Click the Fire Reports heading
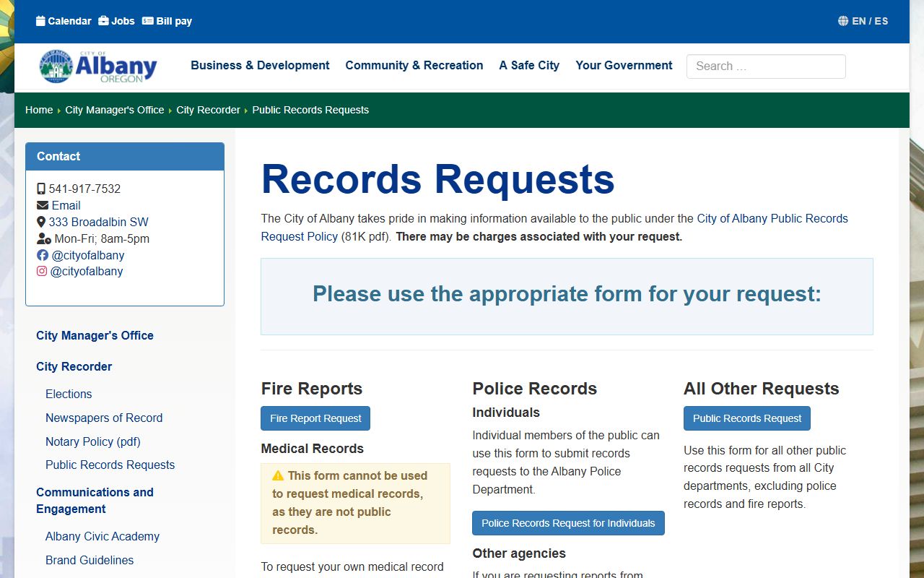 click(x=311, y=389)
